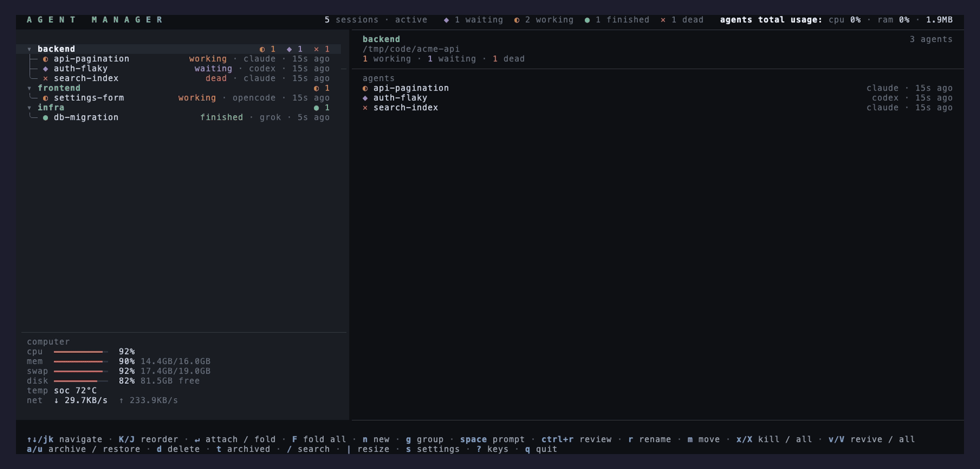This screenshot has width=980, height=469.
Task: Click the '/ search' shortcut hint
Action: tap(308, 449)
